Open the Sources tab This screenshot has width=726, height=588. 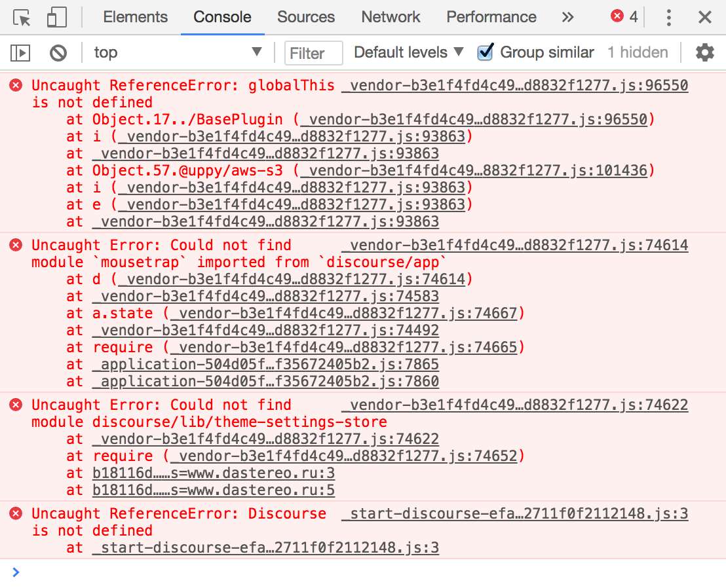point(305,18)
